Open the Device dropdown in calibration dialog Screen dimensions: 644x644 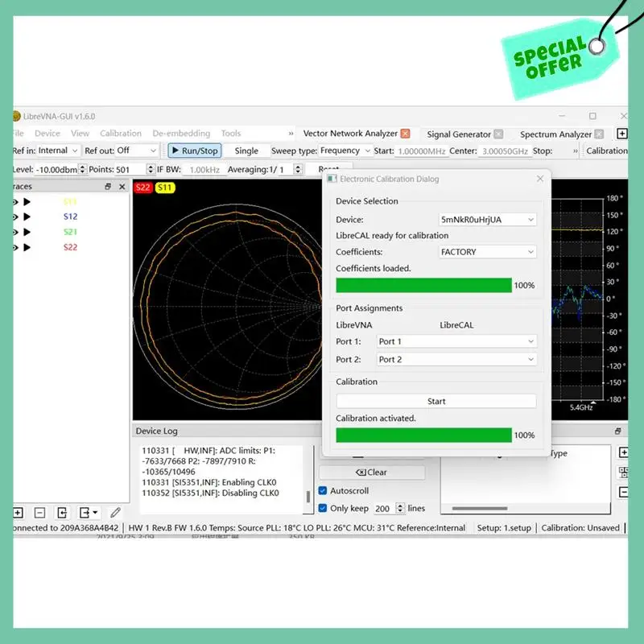(x=487, y=219)
